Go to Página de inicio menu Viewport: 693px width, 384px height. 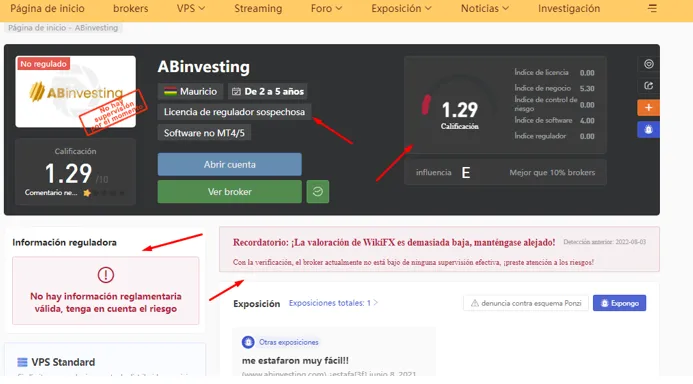(x=47, y=8)
